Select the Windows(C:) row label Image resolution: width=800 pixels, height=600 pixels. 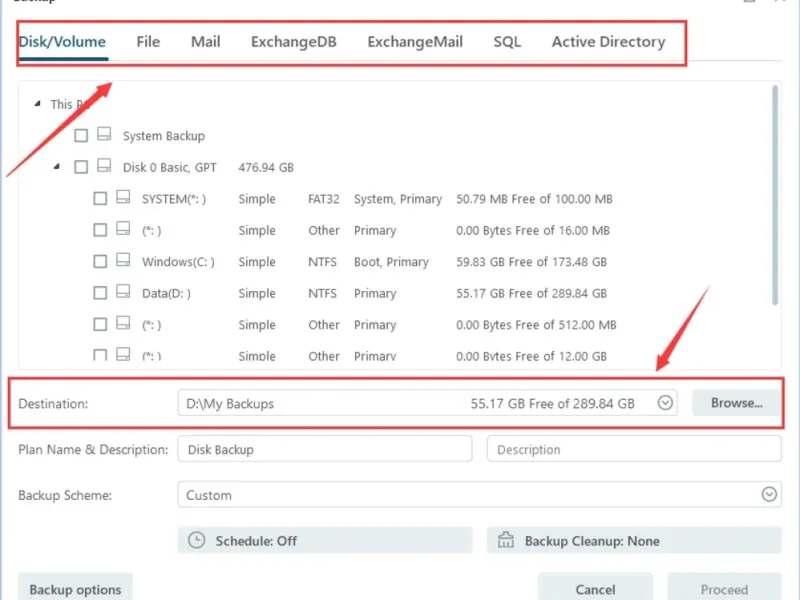tap(178, 262)
